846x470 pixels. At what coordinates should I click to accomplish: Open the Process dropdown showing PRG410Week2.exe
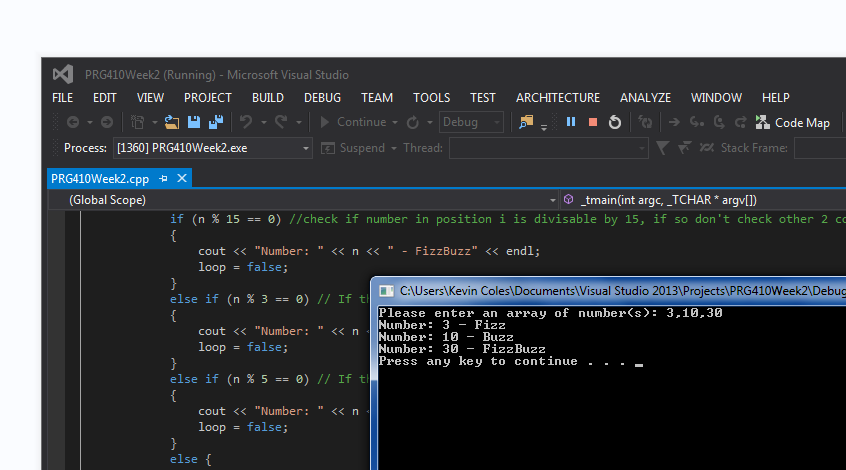[x=213, y=148]
